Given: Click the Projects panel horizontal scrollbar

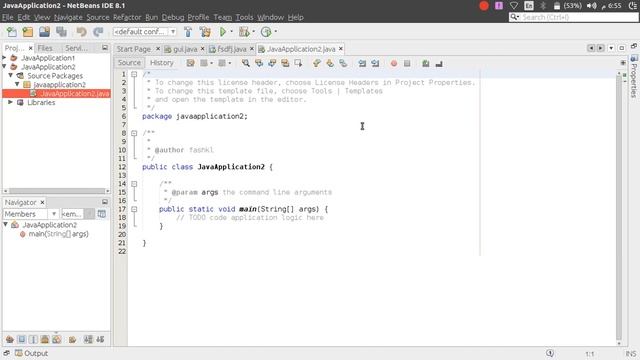Looking at the screenshot, I should (x=56, y=191).
